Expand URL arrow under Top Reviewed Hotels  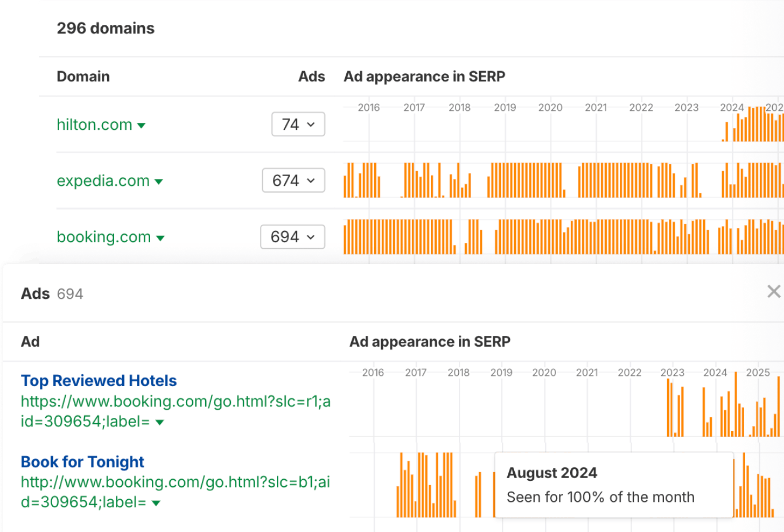[159, 422]
